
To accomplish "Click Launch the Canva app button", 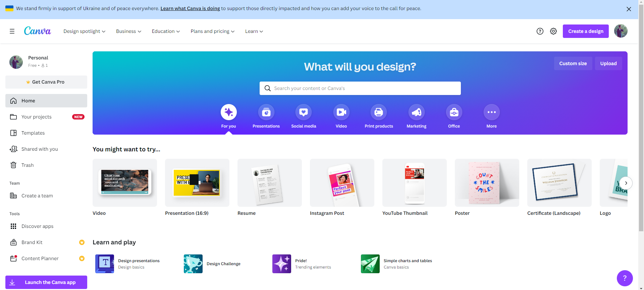I will (x=46, y=282).
